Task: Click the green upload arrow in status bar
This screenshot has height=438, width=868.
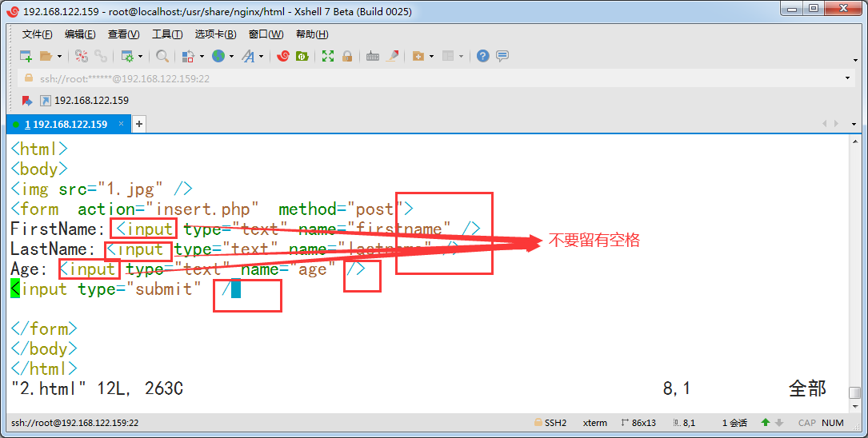Action: point(766,423)
